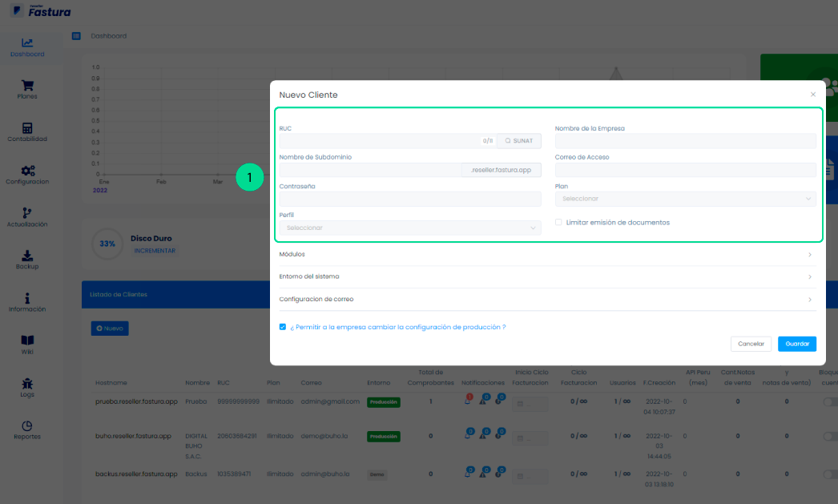Viewport: 838px width, 504px height.
Task: Toggle block switch for prueba client
Action: pos(830,402)
